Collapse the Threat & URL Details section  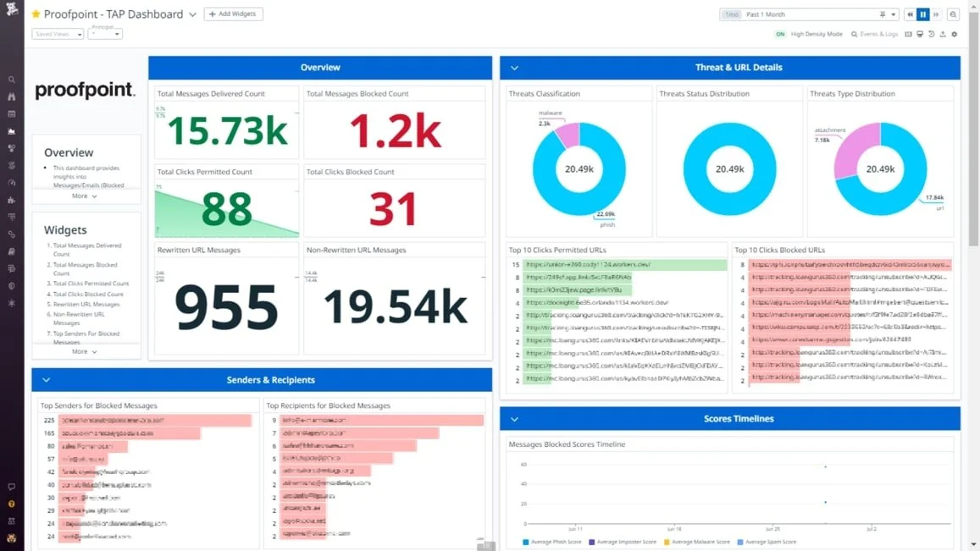click(512, 67)
